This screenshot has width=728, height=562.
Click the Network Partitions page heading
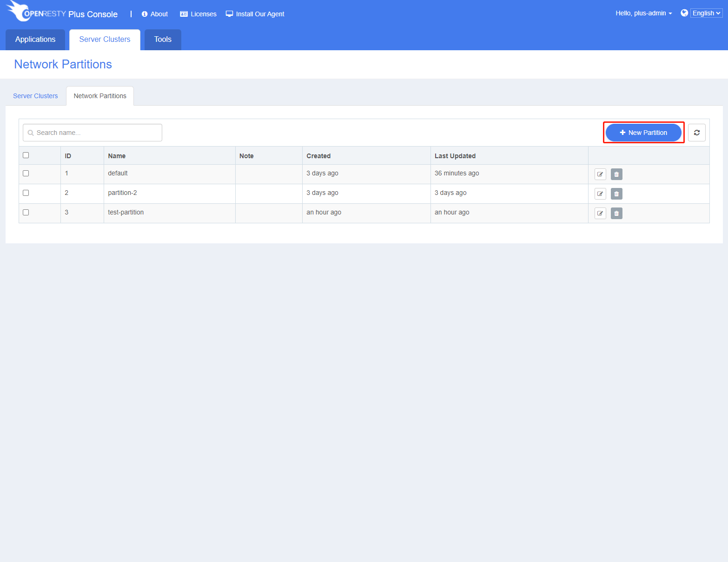pos(63,64)
